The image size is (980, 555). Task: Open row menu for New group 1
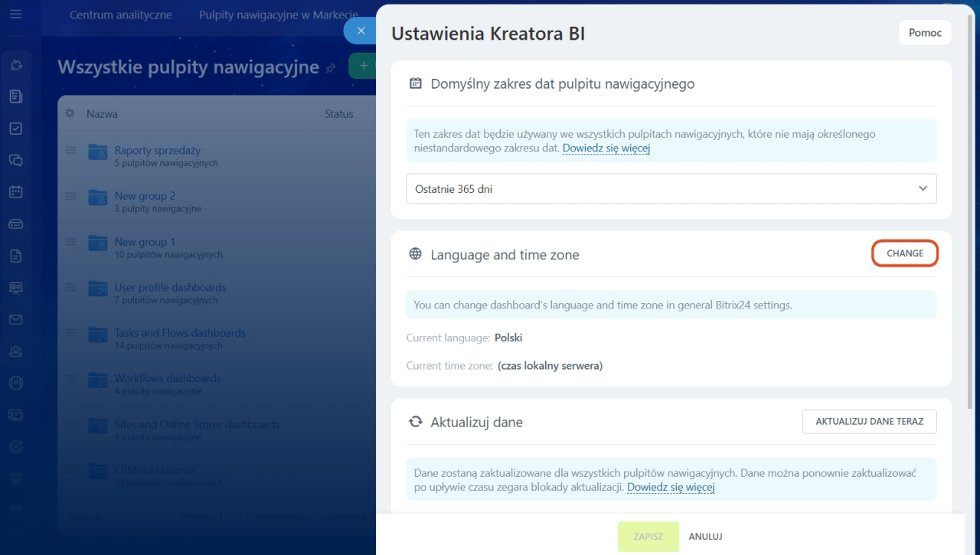tap(70, 242)
